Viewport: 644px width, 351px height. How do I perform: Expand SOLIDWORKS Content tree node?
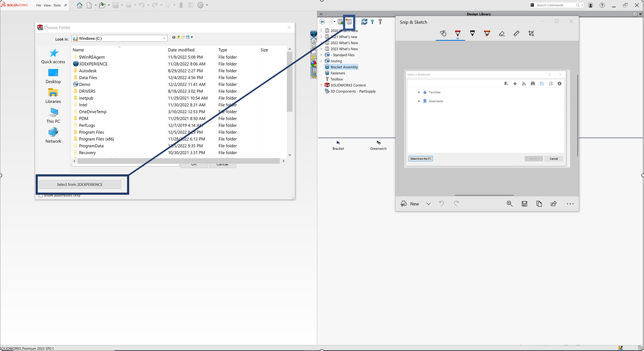pyautogui.click(x=321, y=85)
